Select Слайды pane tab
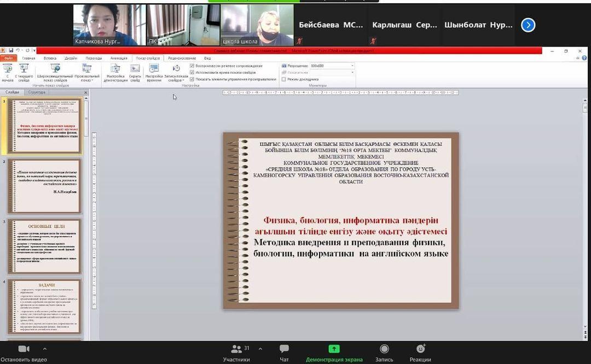Viewport: 591px width, 364px height. [12, 92]
